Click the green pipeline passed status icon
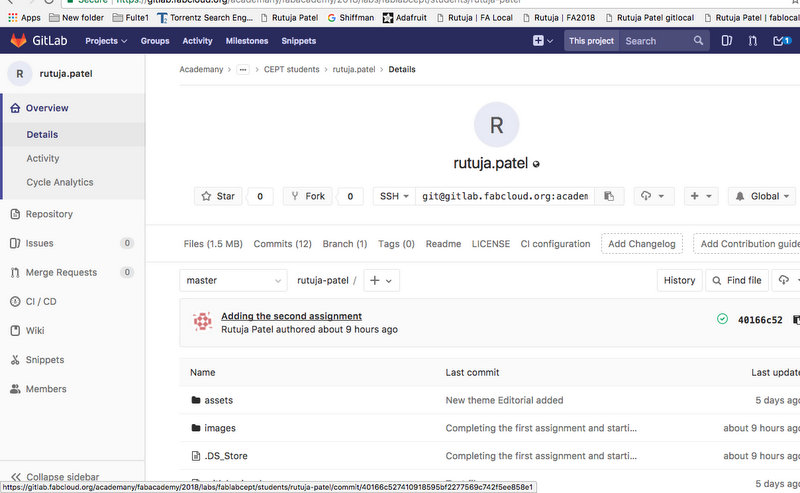The height and width of the screenshot is (493, 800). [x=722, y=319]
